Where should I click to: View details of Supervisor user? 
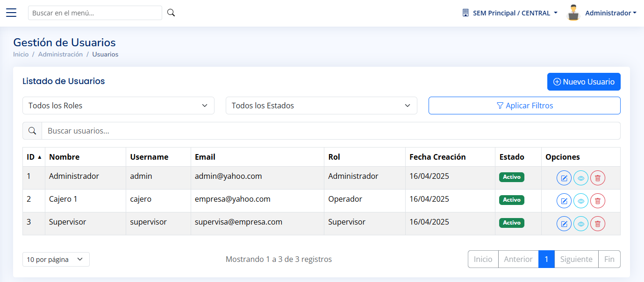[581, 224]
